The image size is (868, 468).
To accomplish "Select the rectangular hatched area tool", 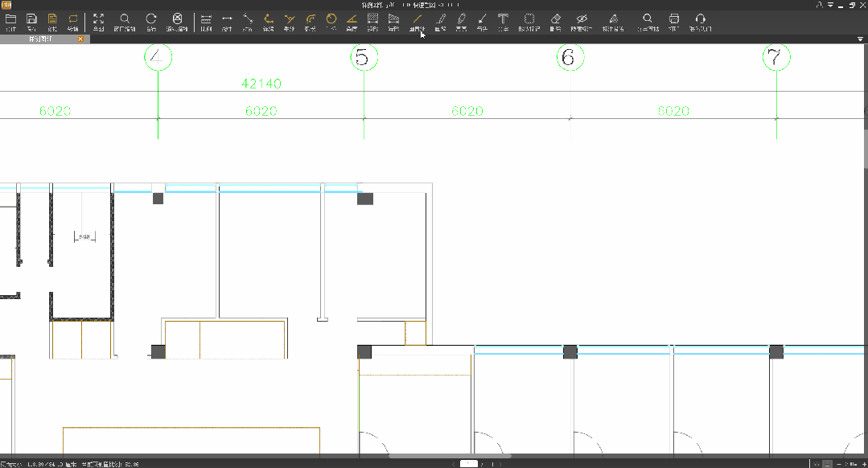I will click(x=372, y=23).
